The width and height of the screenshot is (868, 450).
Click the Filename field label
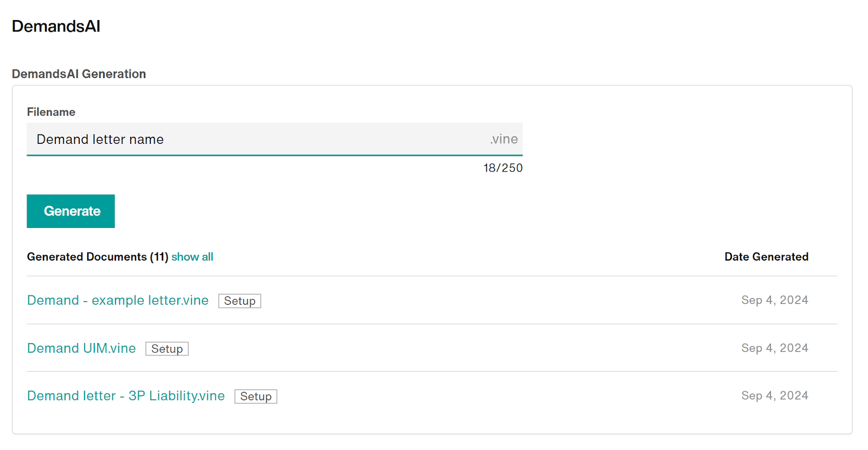[51, 112]
